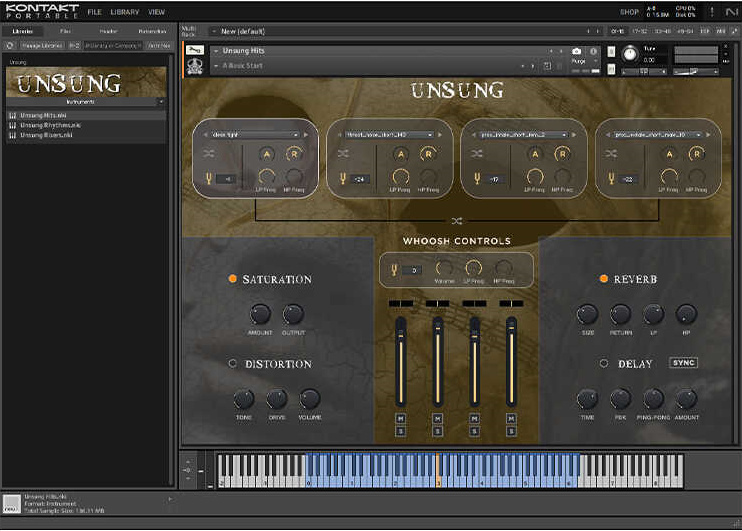Enable the Distortion effect
The height and width of the screenshot is (531, 742).
(232, 363)
